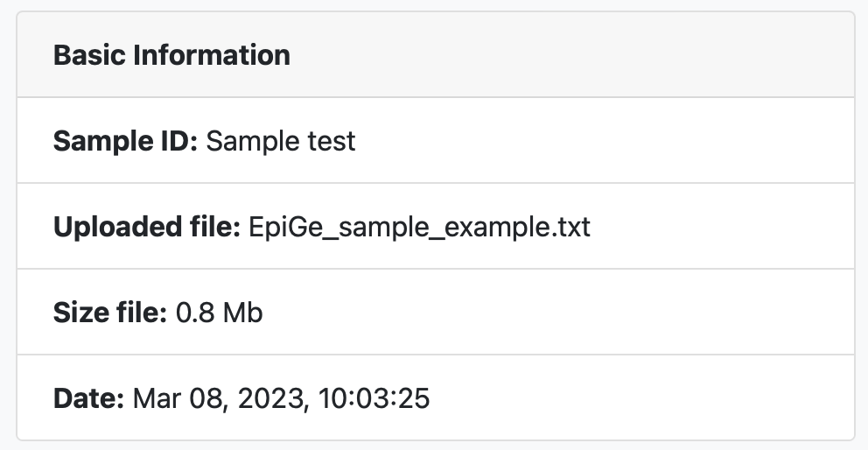Select the "0.8 Mb" file size value

click(220, 313)
